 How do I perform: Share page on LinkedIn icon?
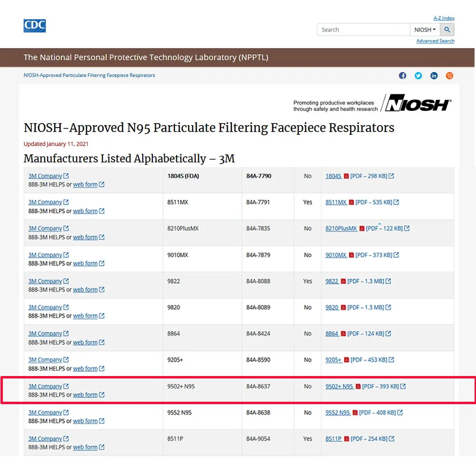pos(434,76)
